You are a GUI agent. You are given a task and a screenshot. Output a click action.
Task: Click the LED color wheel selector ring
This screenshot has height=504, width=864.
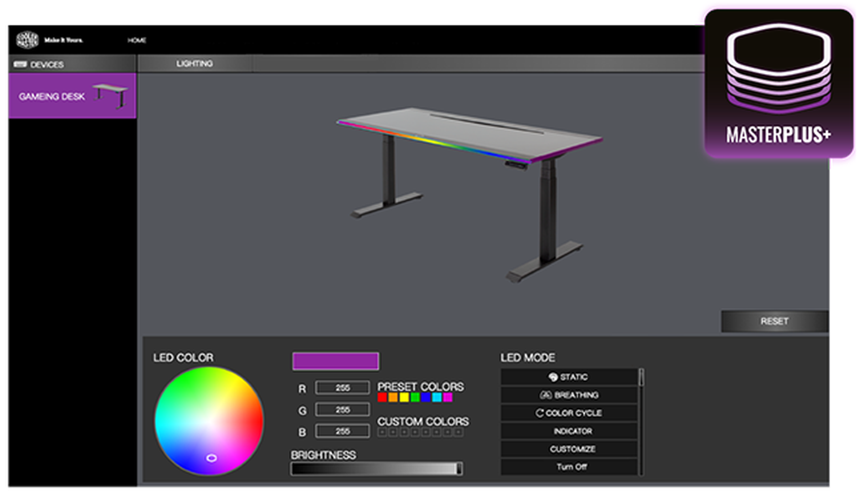(211, 458)
